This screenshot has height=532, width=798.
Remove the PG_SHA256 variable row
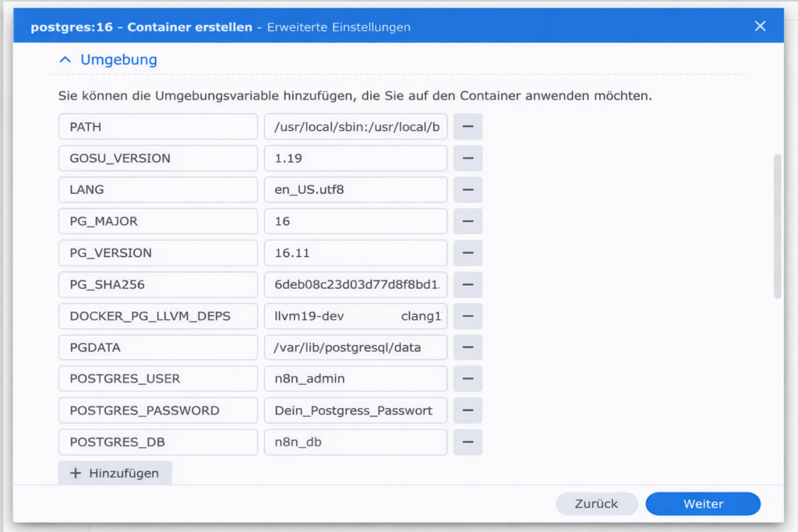click(x=468, y=284)
